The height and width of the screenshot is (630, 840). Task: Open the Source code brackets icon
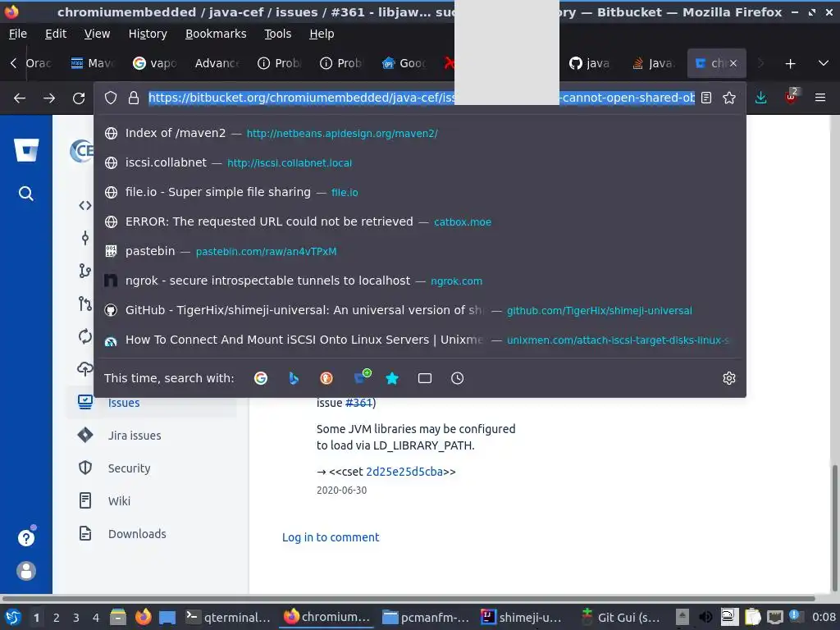click(85, 205)
